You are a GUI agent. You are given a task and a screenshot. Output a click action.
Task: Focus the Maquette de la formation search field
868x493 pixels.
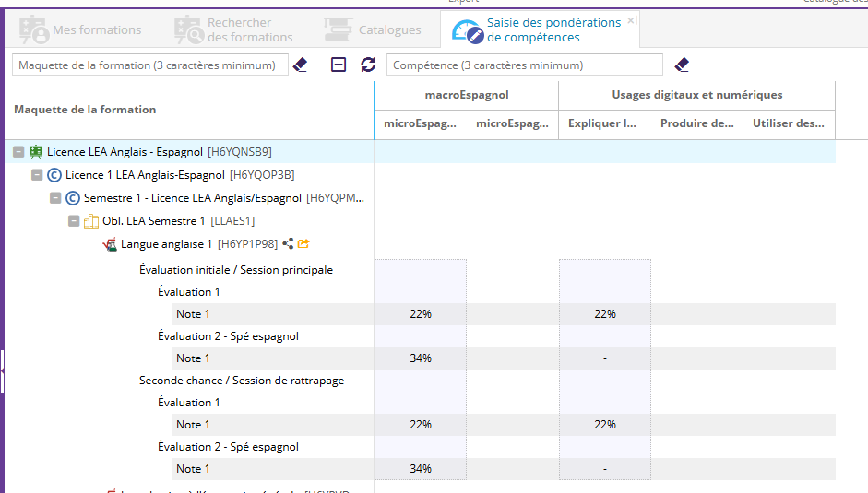(x=148, y=65)
